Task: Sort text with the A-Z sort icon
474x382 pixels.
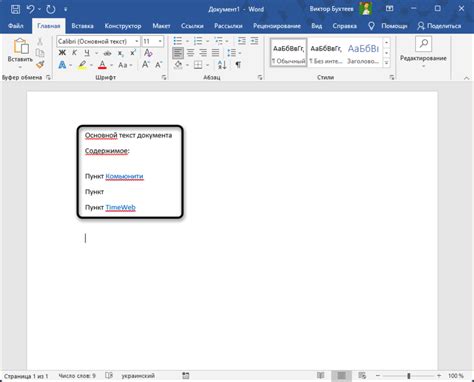Action: click(222, 65)
